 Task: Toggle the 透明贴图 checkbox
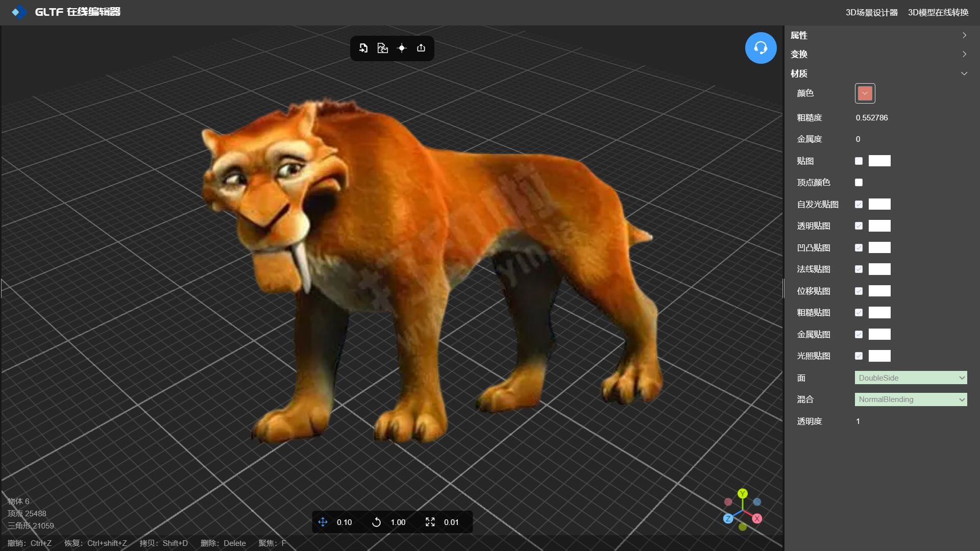[859, 226]
